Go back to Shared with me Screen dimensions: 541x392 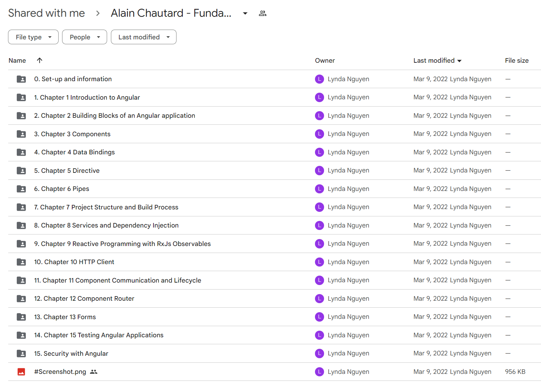tap(46, 13)
